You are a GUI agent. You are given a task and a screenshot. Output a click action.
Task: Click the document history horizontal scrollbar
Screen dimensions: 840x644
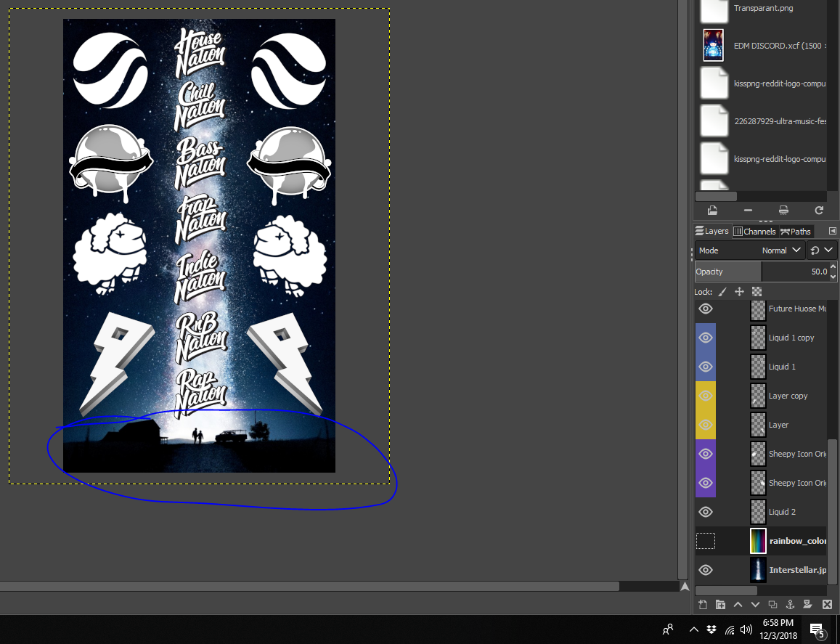coord(717,196)
